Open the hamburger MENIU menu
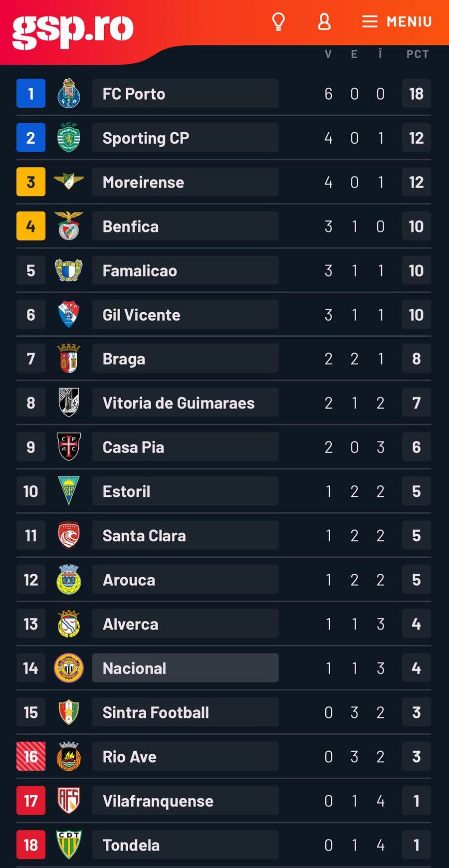This screenshot has height=868, width=449. [397, 21]
